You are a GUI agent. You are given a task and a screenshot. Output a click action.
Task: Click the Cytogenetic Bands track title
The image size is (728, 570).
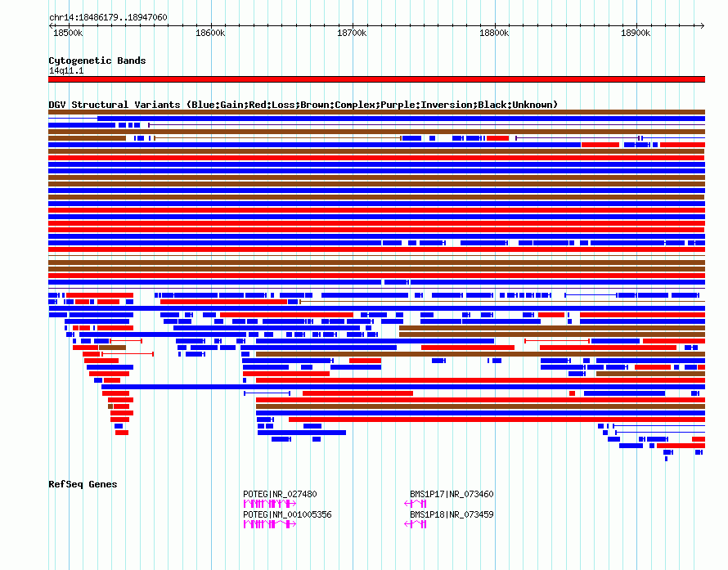coord(97,61)
